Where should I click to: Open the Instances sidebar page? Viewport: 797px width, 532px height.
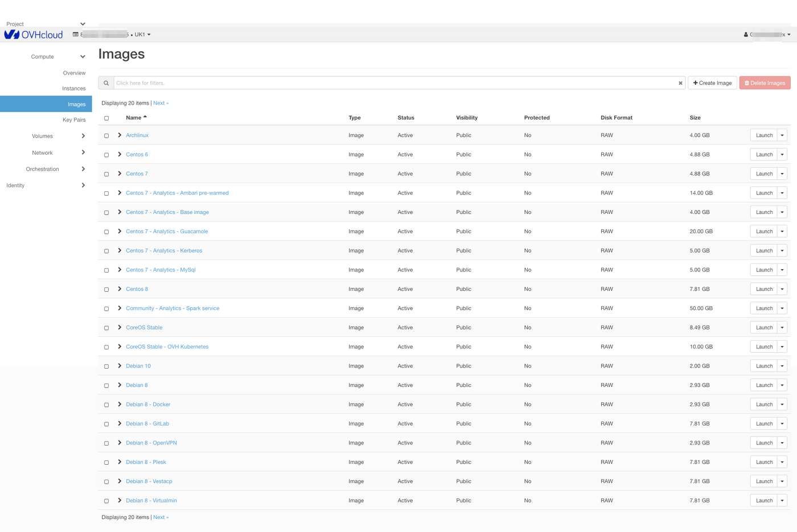73,89
